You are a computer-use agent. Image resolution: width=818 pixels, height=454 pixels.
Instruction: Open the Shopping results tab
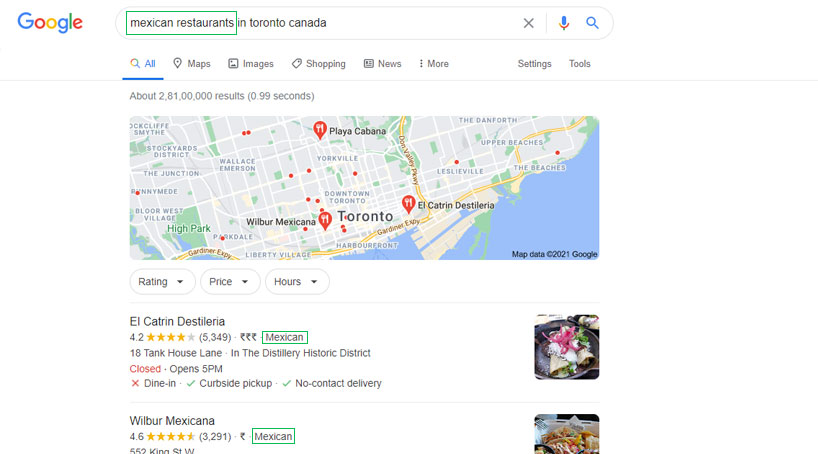[x=319, y=64]
